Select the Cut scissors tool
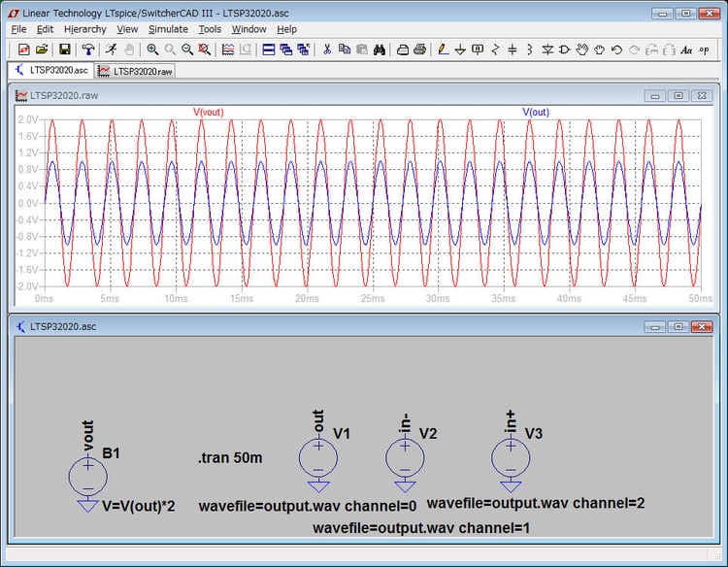Screen dimensions: 728x567 tap(327, 50)
